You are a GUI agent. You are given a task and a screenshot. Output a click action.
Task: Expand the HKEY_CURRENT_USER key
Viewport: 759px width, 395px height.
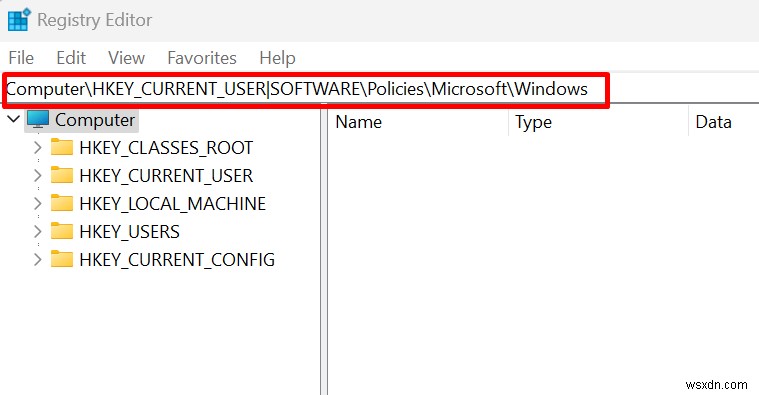click(x=38, y=175)
